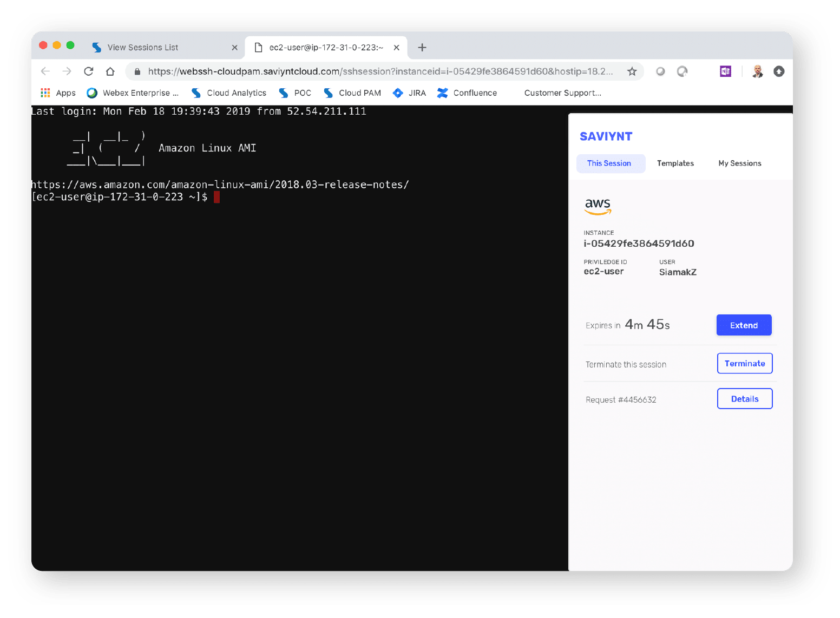Click the 4m 45s expiry countdown
This screenshot has height=618, width=840.
(x=647, y=325)
